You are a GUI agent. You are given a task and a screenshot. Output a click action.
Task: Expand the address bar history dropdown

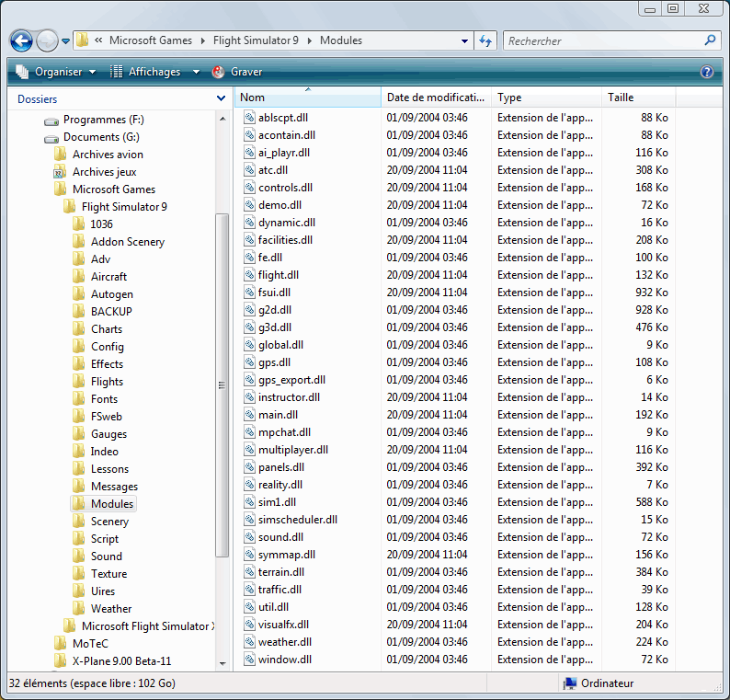click(464, 40)
